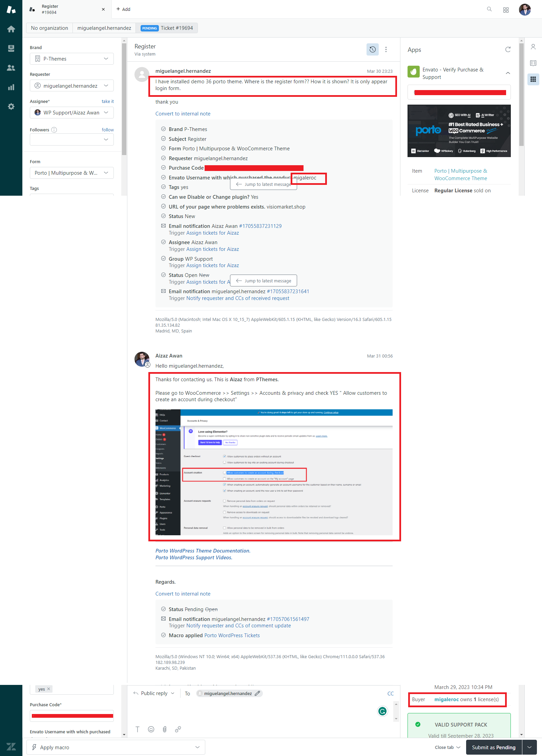Open Macro applied Porto WordPress Tickets link
542x756 pixels.
pos(232,635)
